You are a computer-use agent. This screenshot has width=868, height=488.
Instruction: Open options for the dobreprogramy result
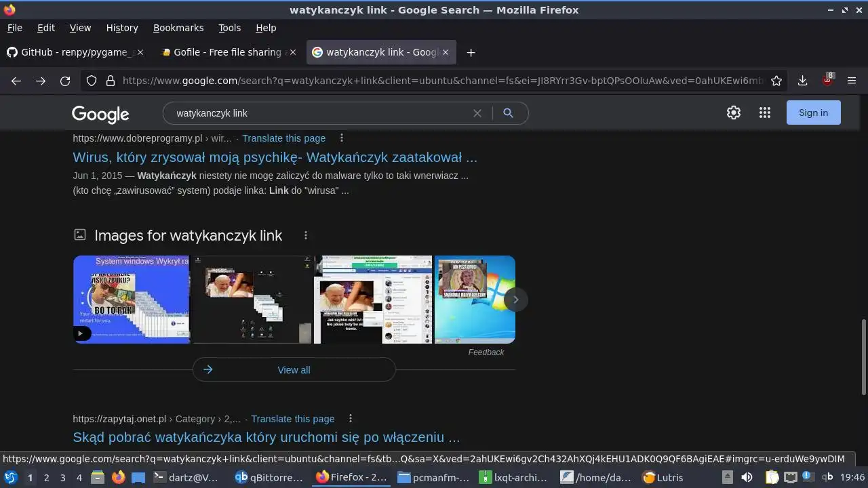(342, 138)
